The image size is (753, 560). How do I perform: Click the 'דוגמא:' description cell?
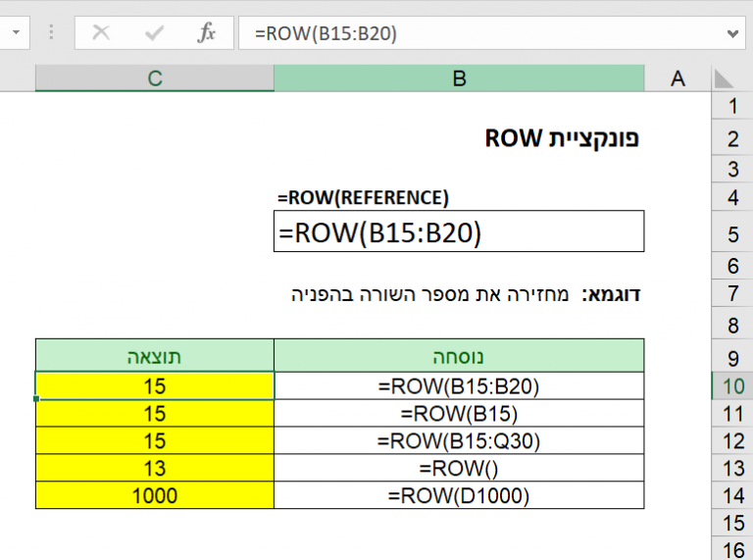coord(466,294)
